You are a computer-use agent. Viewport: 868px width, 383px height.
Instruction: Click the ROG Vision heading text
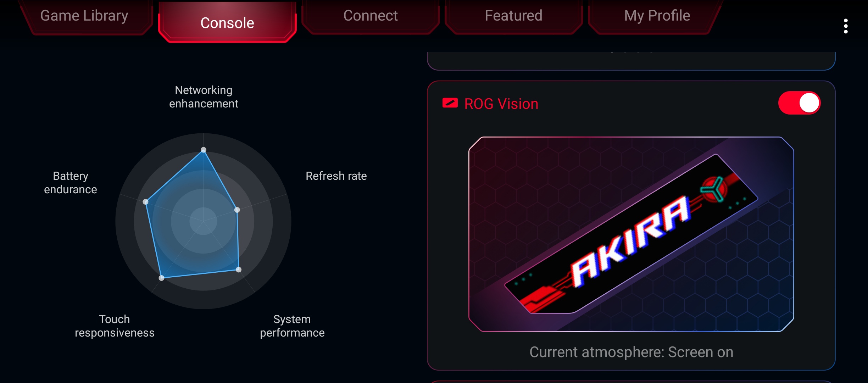pyautogui.click(x=501, y=104)
